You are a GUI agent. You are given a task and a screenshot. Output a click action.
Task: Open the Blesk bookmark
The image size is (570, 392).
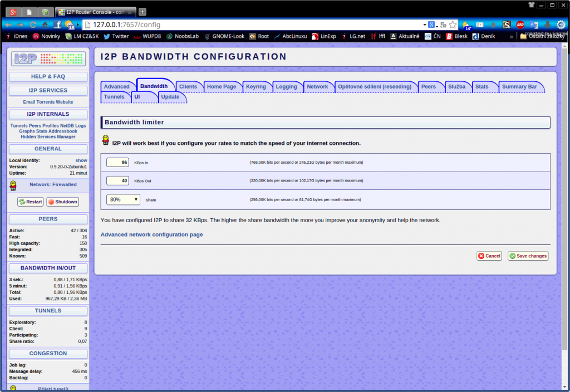[x=456, y=36]
